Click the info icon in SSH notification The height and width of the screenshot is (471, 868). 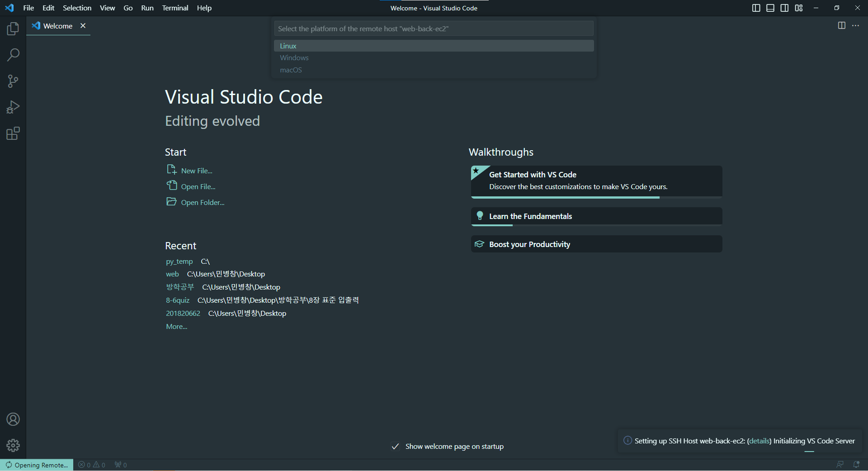627,440
